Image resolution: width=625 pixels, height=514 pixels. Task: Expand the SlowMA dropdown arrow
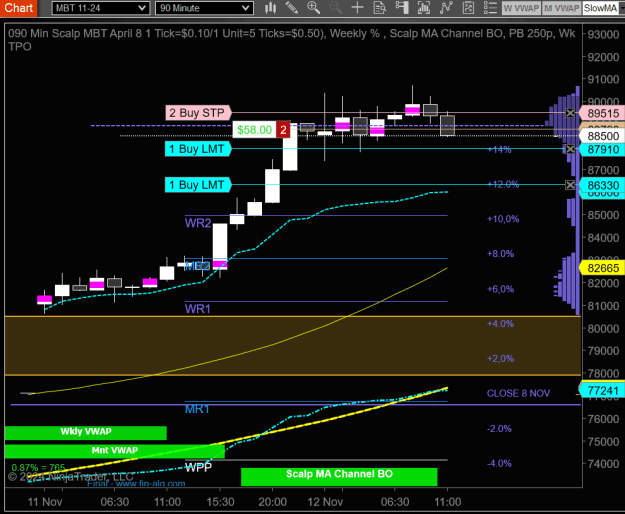pos(622,8)
